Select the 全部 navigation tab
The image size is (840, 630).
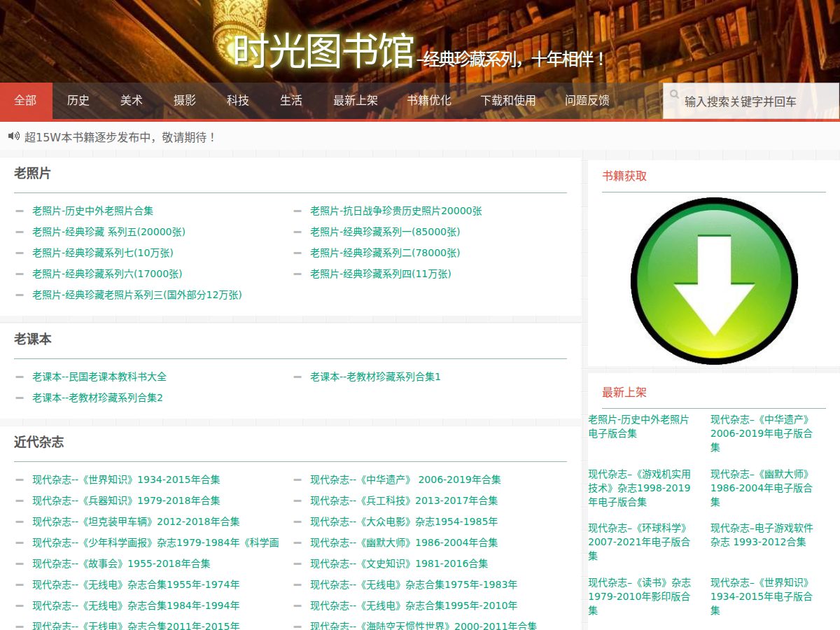click(26, 101)
